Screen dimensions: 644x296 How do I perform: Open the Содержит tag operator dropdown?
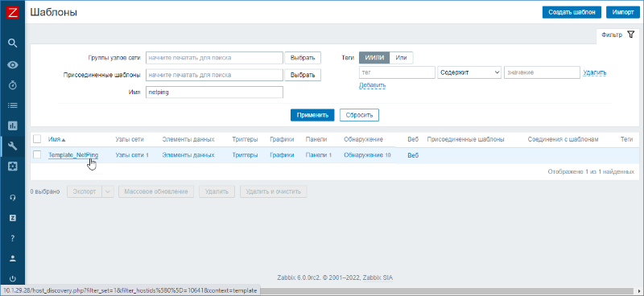tap(469, 72)
